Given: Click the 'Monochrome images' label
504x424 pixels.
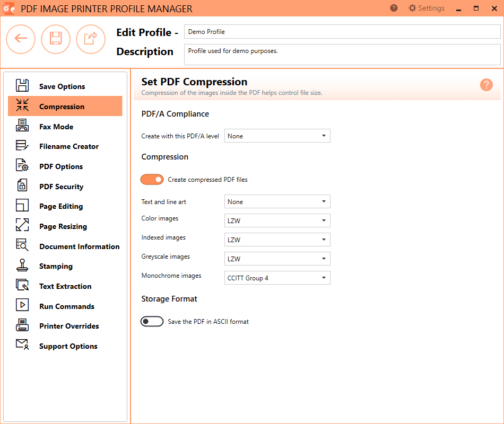Looking at the screenshot, I should pos(171,276).
